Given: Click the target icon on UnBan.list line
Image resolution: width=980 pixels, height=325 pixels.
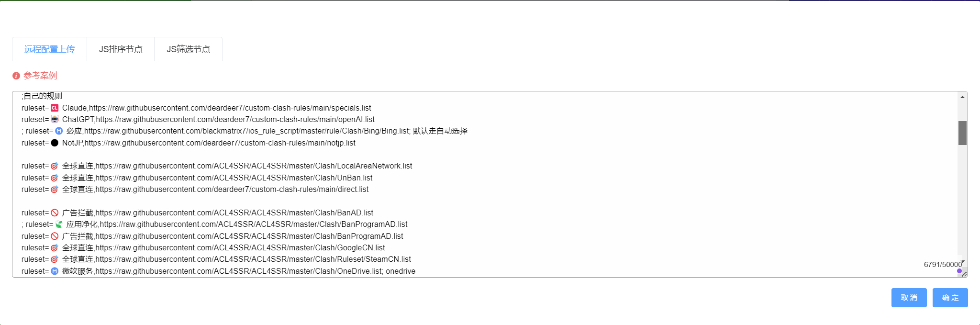Looking at the screenshot, I should point(55,178).
